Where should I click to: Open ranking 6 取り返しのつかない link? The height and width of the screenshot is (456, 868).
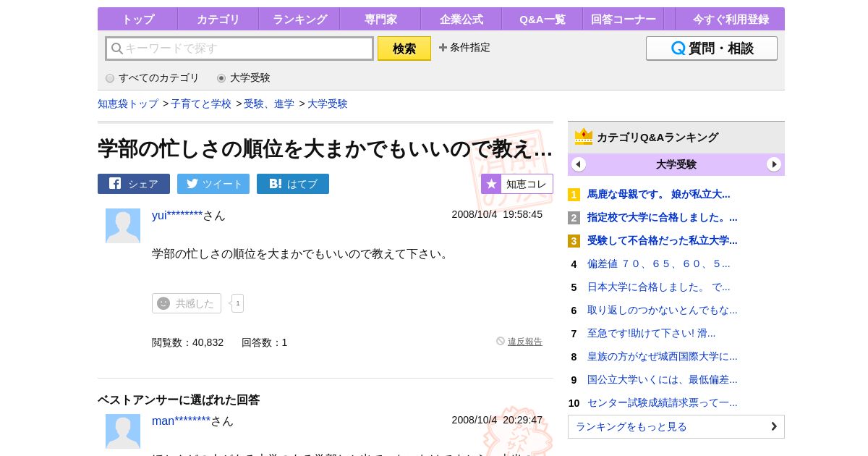click(663, 310)
